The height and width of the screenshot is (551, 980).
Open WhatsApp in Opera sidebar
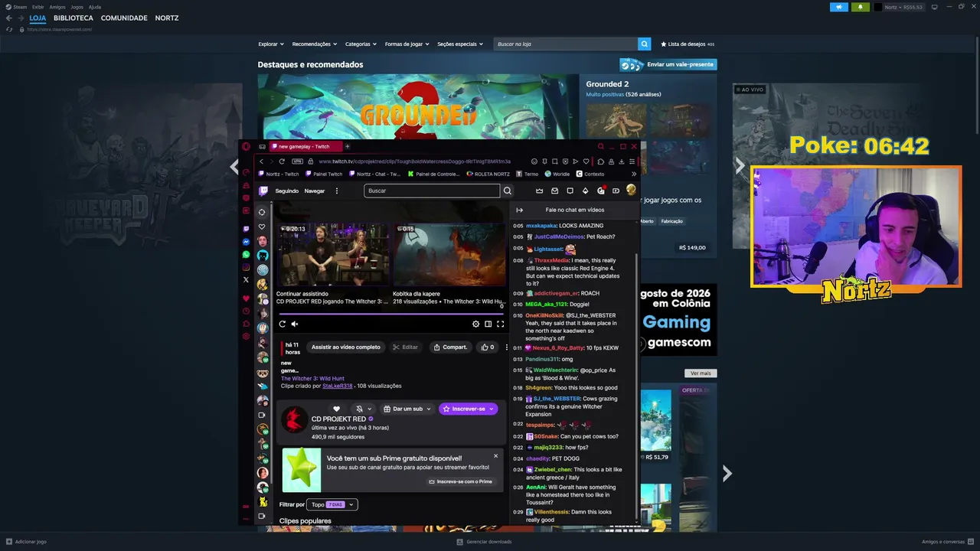tap(246, 254)
